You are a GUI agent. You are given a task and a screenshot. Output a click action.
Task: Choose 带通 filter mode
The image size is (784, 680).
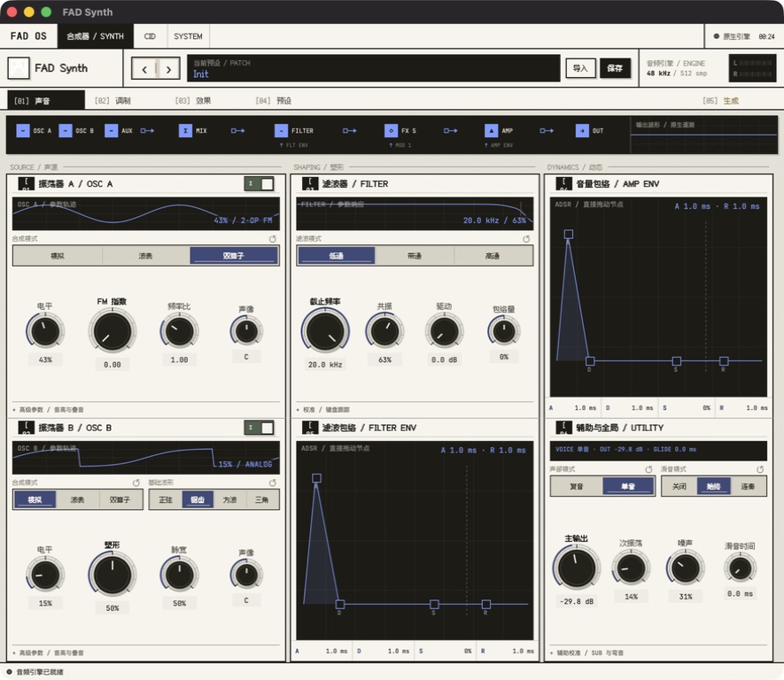click(x=415, y=256)
